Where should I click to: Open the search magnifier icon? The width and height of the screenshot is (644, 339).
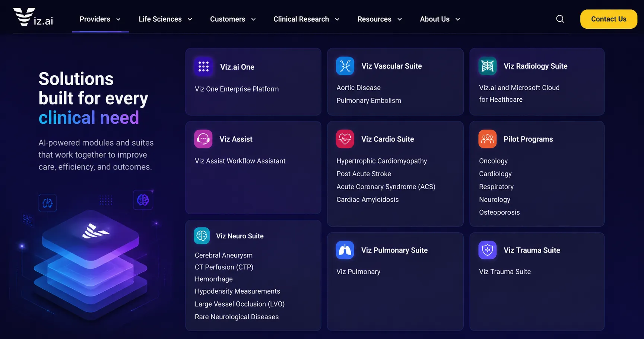point(560,19)
